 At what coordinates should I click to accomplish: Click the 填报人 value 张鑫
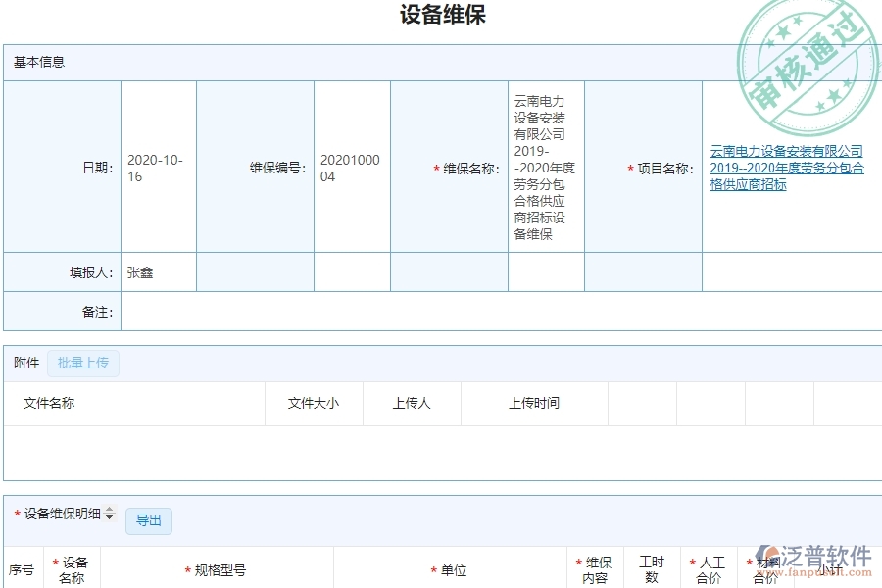point(139,271)
